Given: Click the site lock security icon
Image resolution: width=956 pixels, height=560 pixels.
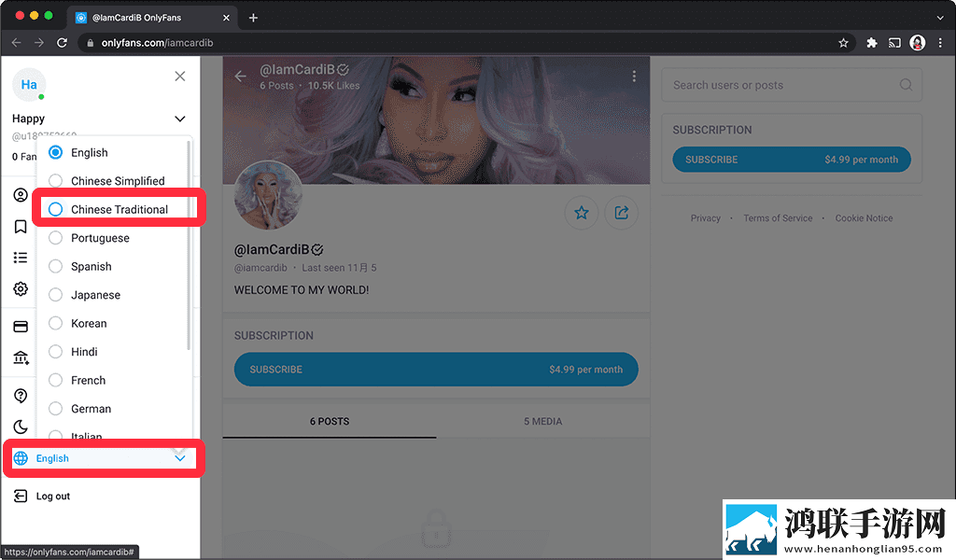Looking at the screenshot, I should point(91,43).
